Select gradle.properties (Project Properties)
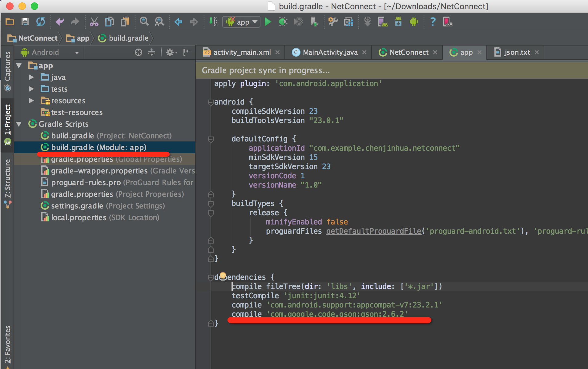Image resolution: width=588 pixels, height=369 pixels. click(113, 194)
